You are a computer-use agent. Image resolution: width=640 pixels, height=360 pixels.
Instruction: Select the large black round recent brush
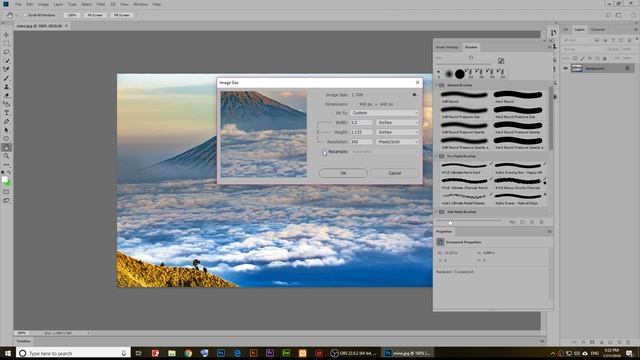point(460,74)
